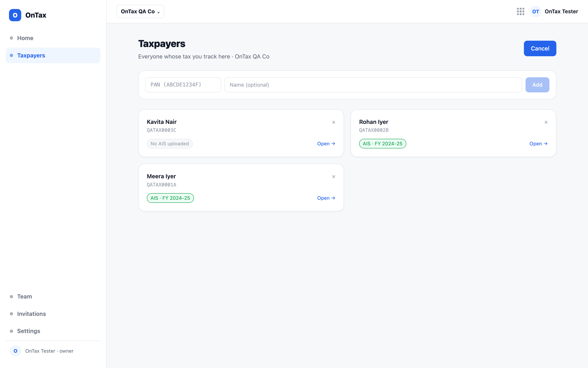
Task: Click PAN QATAX0003C text
Action: (161, 130)
